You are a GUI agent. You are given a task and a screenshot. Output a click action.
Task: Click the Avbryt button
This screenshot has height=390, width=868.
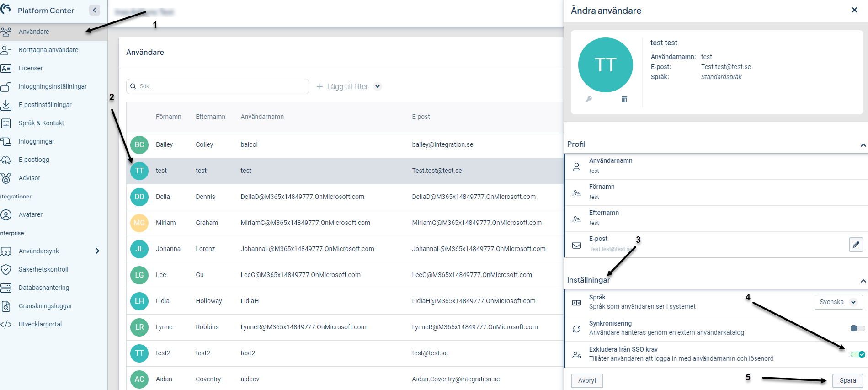pos(587,380)
